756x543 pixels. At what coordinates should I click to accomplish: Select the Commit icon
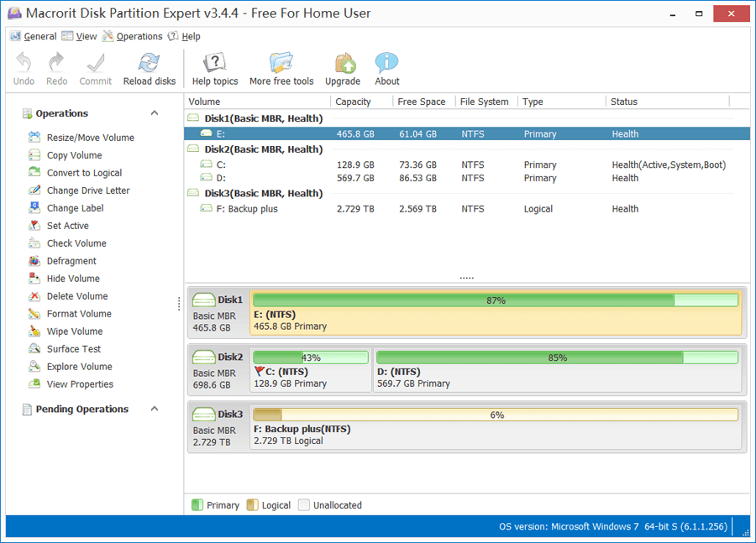point(95,67)
